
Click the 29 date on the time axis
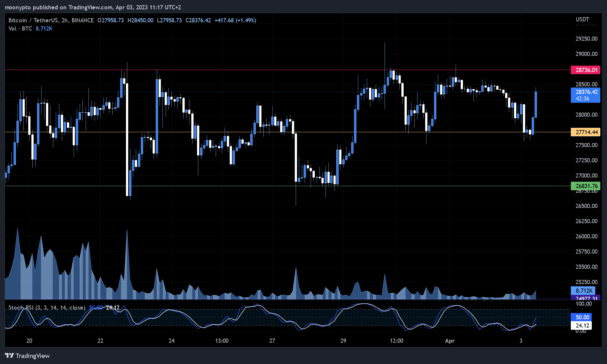[x=343, y=341]
